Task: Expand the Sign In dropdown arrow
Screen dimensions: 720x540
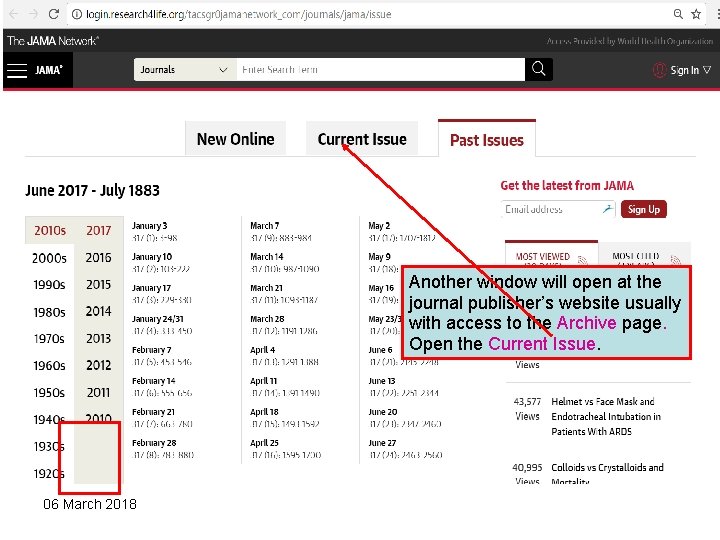Action: (707, 70)
